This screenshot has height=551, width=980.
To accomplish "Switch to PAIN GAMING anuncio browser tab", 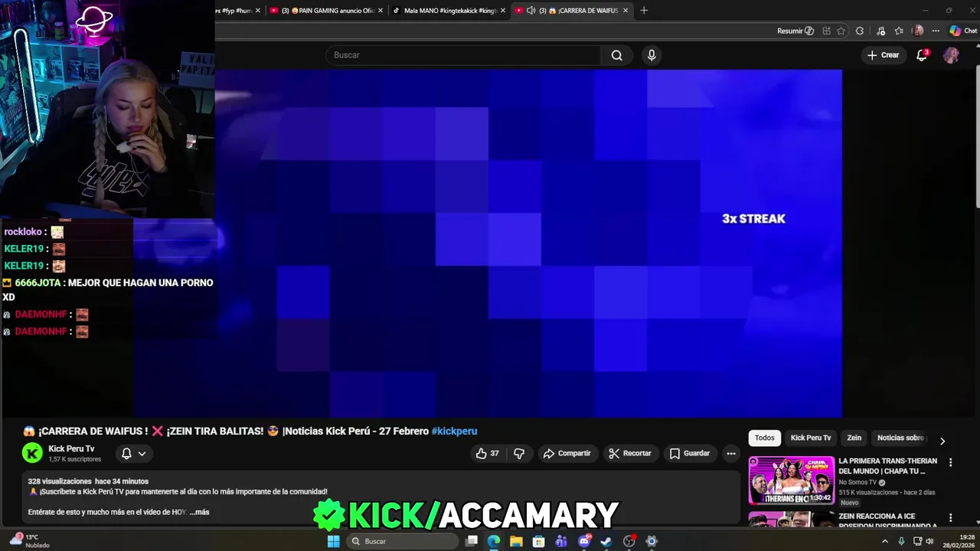I will tap(326, 11).
